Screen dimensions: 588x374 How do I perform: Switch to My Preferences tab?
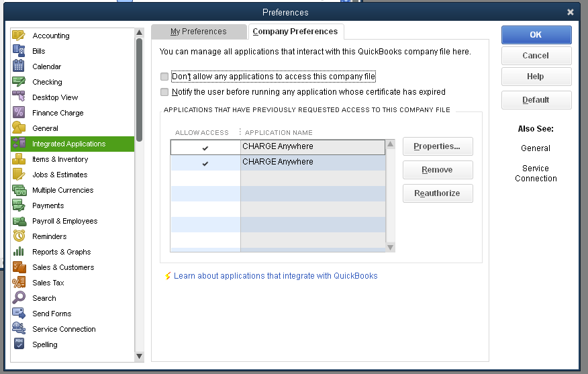pos(198,32)
